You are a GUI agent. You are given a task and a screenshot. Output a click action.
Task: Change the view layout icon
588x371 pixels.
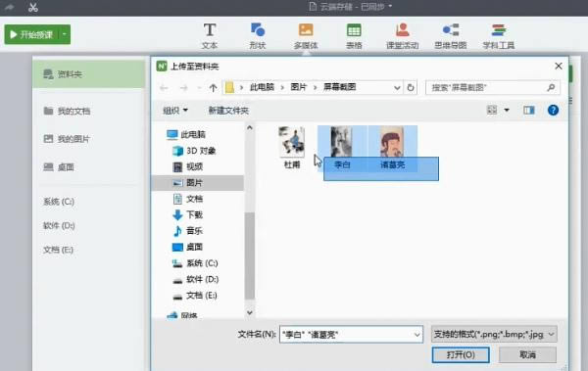492,110
